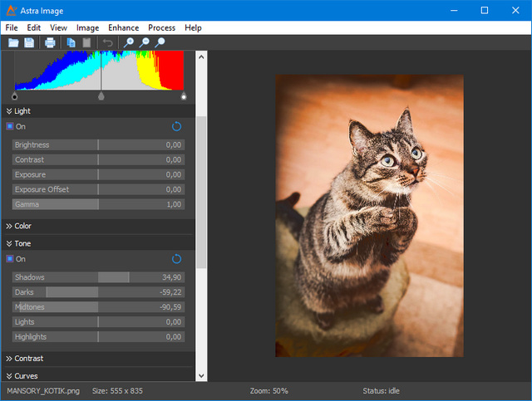Reset the Light settings with the circular arrow

pyautogui.click(x=176, y=126)
